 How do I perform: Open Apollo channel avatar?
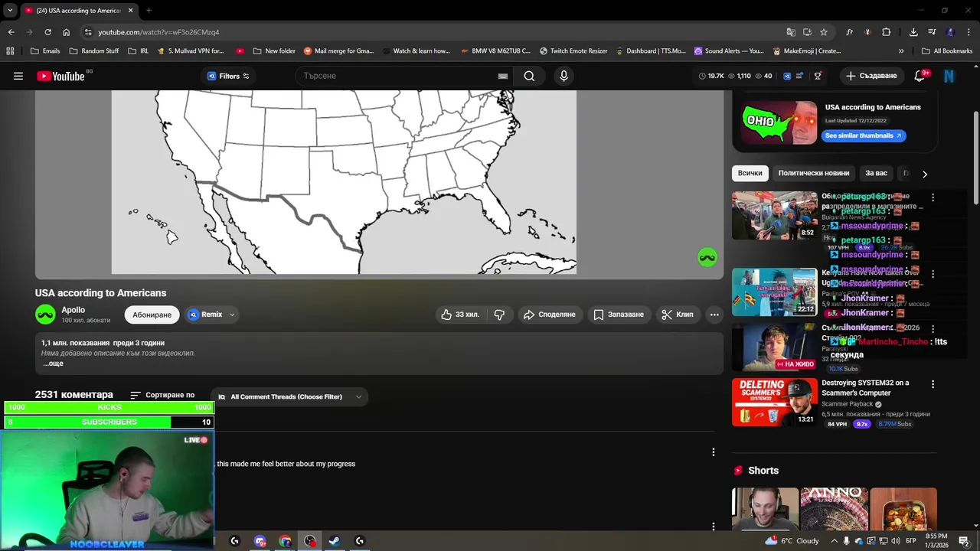click(x=45, y=315)
